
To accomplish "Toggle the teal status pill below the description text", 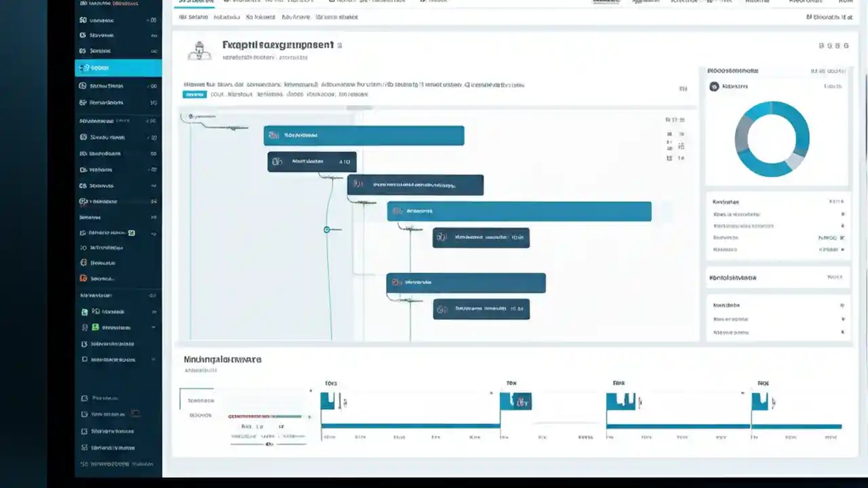I will pos(195,94).
